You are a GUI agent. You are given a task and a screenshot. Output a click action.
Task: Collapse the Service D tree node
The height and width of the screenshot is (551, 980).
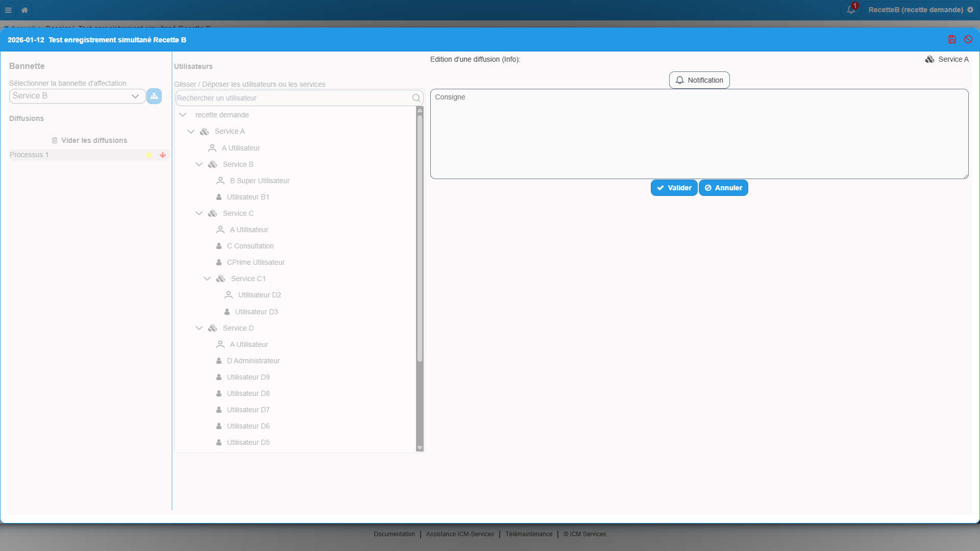point(199,328)
